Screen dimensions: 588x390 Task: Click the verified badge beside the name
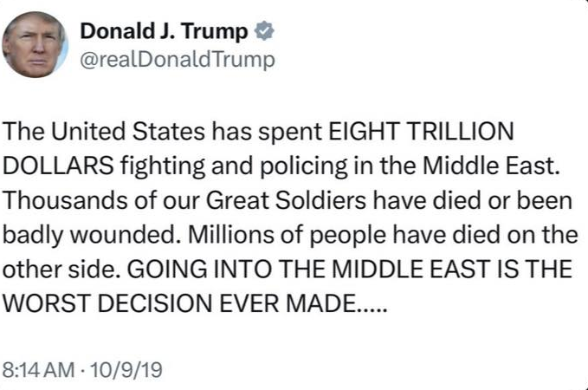[262, 32]
